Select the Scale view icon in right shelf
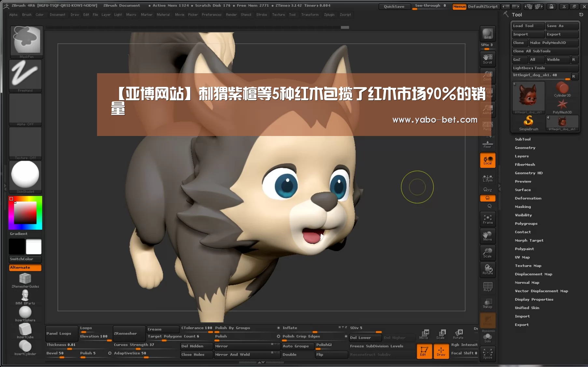588x367 pixels. click(x=487, y=253)
